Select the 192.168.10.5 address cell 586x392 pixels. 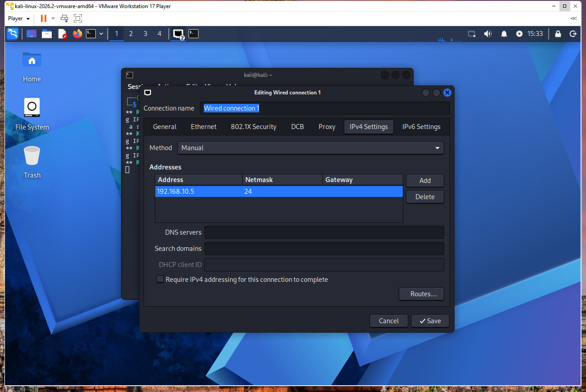click(198, 192)
